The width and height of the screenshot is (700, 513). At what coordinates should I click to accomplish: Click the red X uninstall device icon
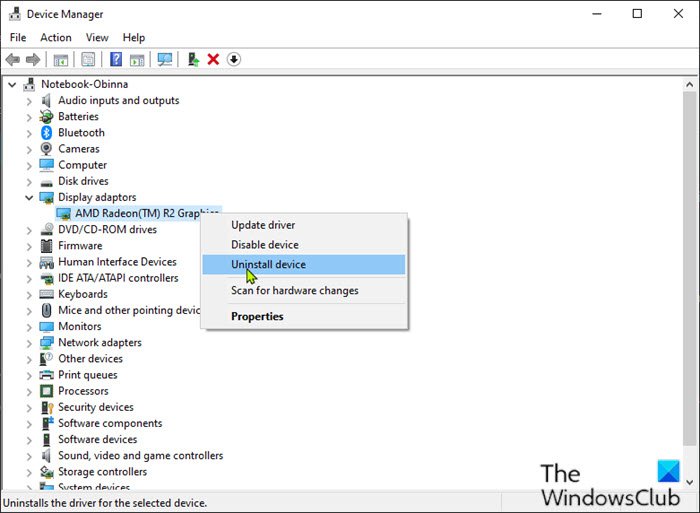pyautogui.click(x=213, y=59)
